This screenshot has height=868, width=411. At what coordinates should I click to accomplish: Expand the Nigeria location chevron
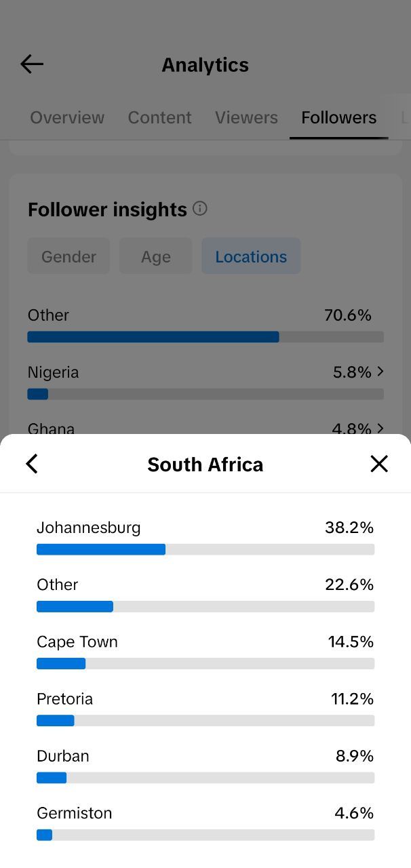pos(380,372)
